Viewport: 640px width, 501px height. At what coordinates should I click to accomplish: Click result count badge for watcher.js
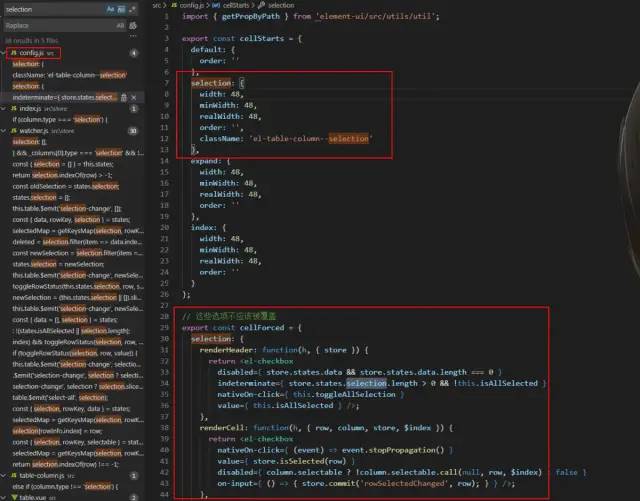point(134,130)
